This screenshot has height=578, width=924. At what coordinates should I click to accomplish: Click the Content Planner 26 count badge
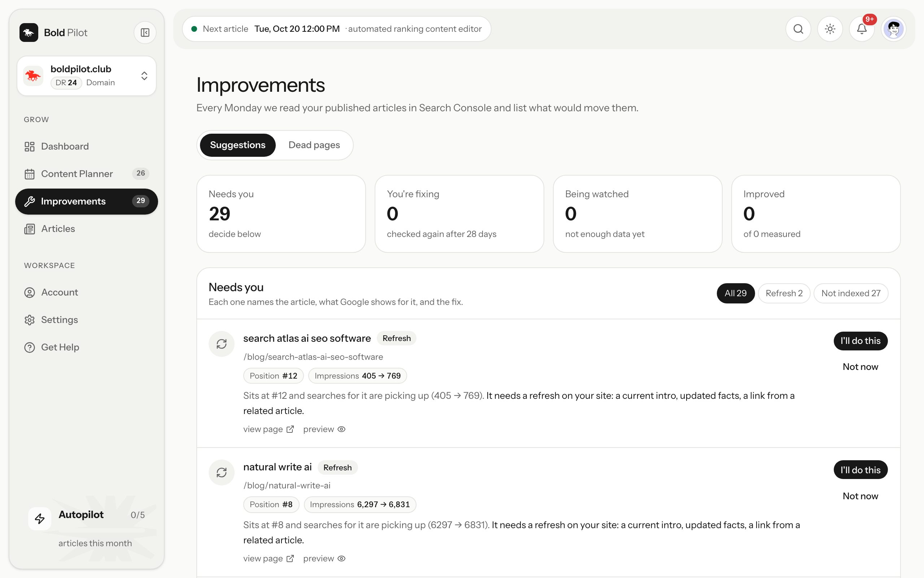pos(140,173)
